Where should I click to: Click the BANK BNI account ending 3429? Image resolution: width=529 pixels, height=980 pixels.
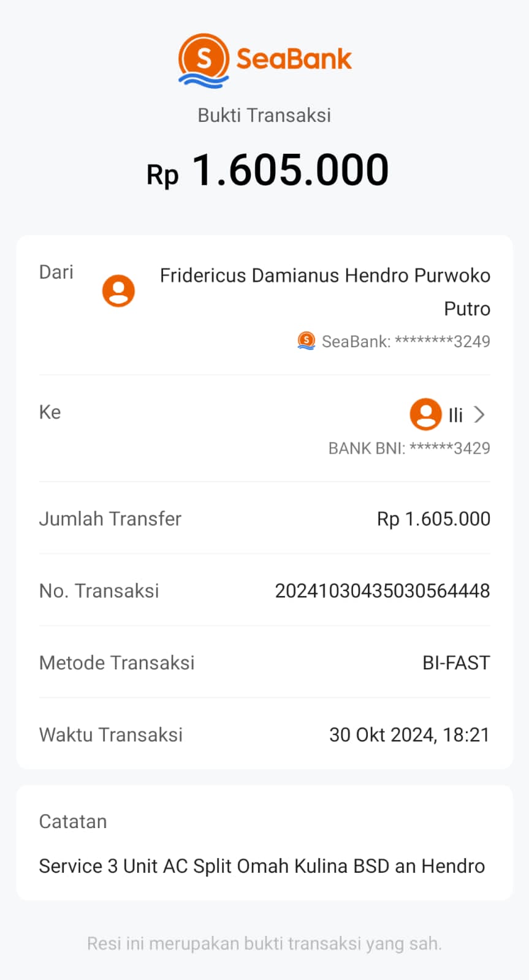pos(409,448)
